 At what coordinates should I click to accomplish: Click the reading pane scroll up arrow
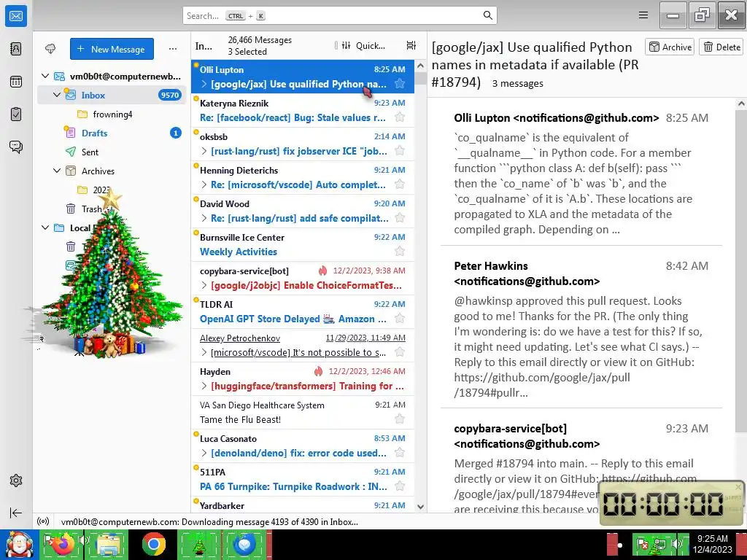pyautogui.click(x=741, y=104)
